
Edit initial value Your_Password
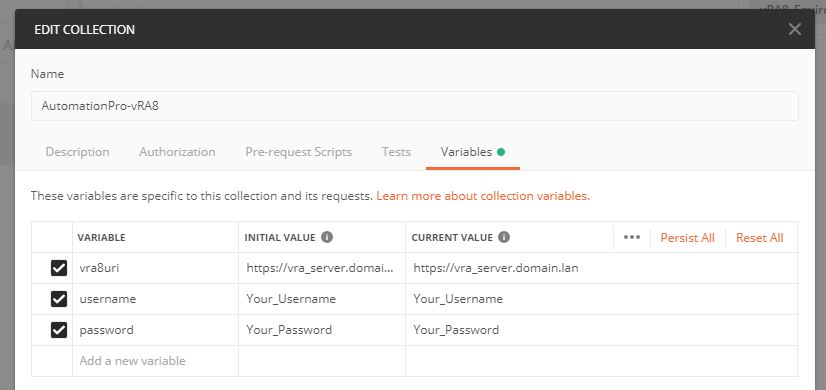[322, 330]
